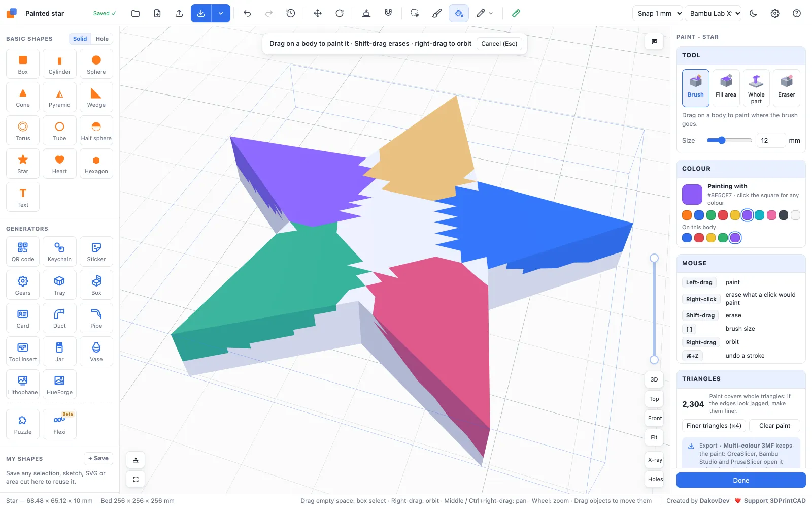Launch the Lithophane generator

(x=23, y=385)
